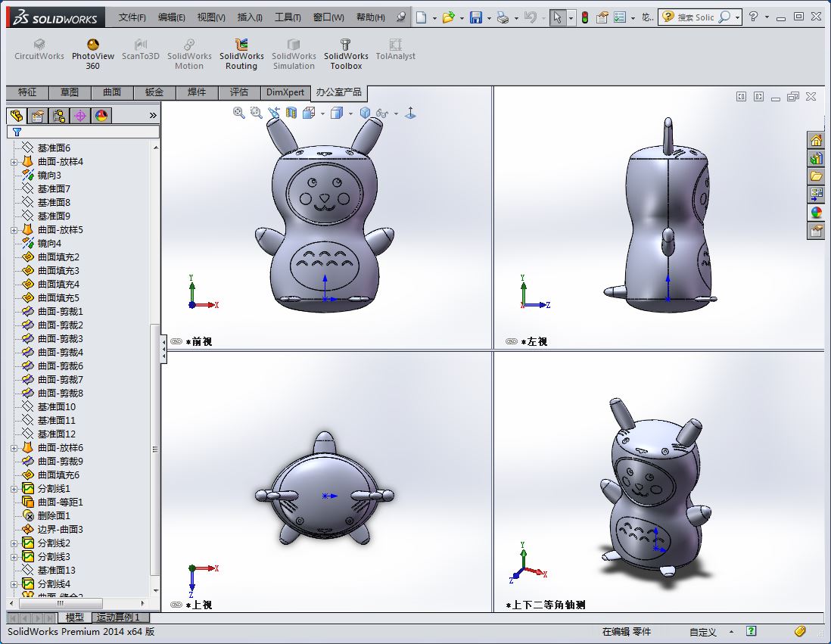The height and width of the screenshot is (644, 831).
Task: Open DimXpertManager tab icon
Action: 80,116
